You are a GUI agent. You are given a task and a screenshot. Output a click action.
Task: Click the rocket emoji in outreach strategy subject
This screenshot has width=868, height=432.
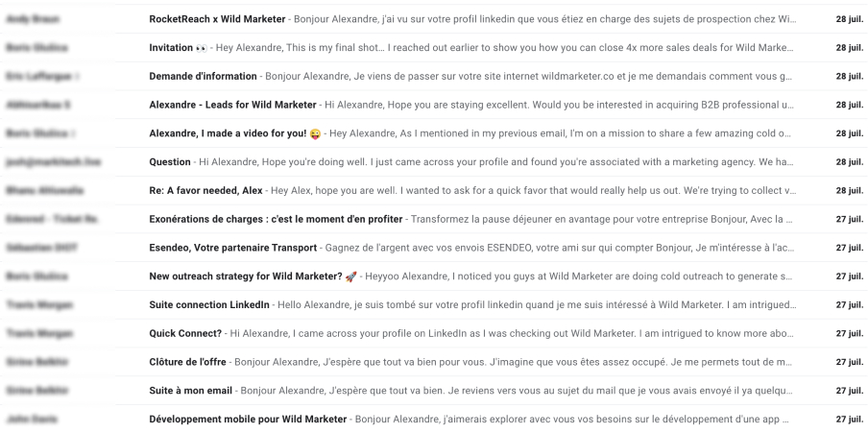point(351,276)
